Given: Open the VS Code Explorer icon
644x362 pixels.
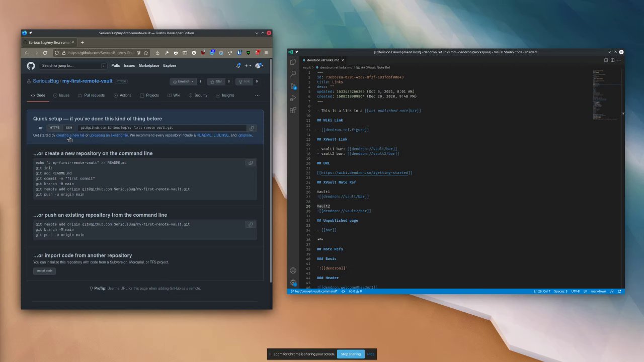Looking at the screenshot, I should [x=293, y=62].
